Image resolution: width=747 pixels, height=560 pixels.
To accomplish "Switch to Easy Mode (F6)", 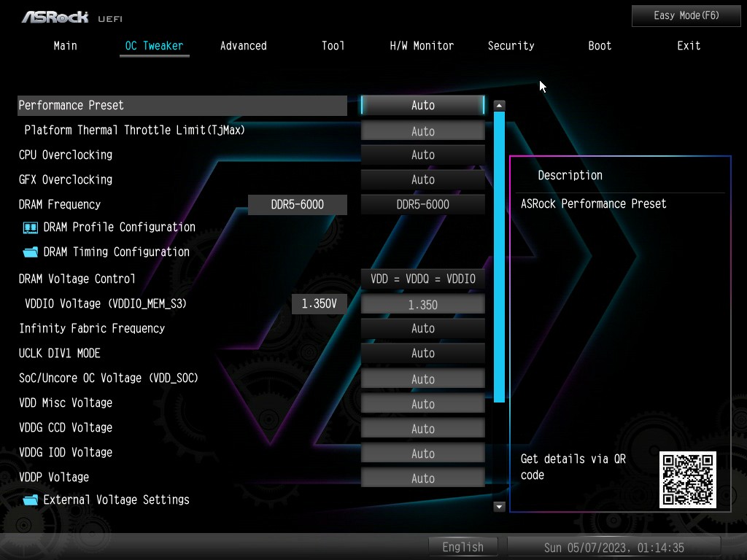I will click(x=686, y=15).
